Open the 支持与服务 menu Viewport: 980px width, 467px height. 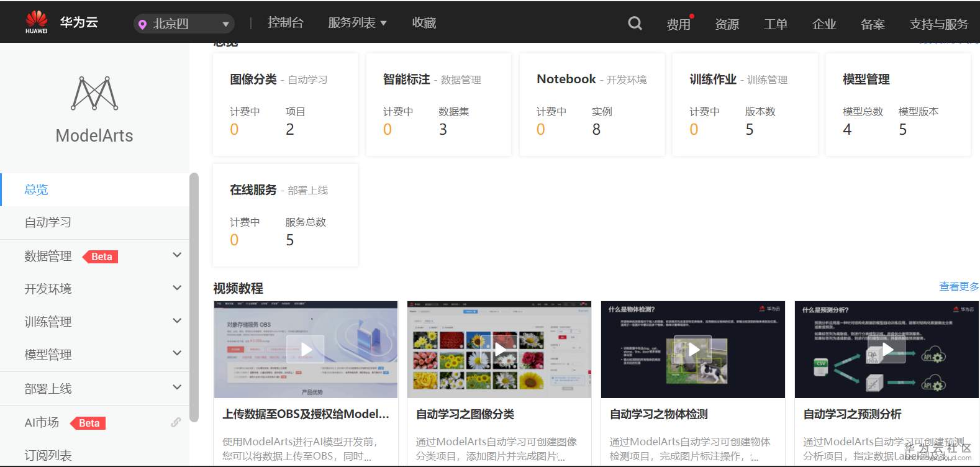point(939,24)
